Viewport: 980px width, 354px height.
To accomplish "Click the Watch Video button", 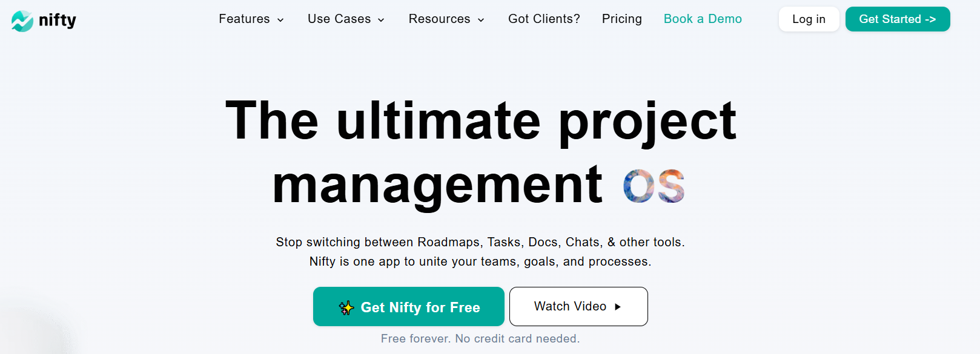I will tap(578, 306).
